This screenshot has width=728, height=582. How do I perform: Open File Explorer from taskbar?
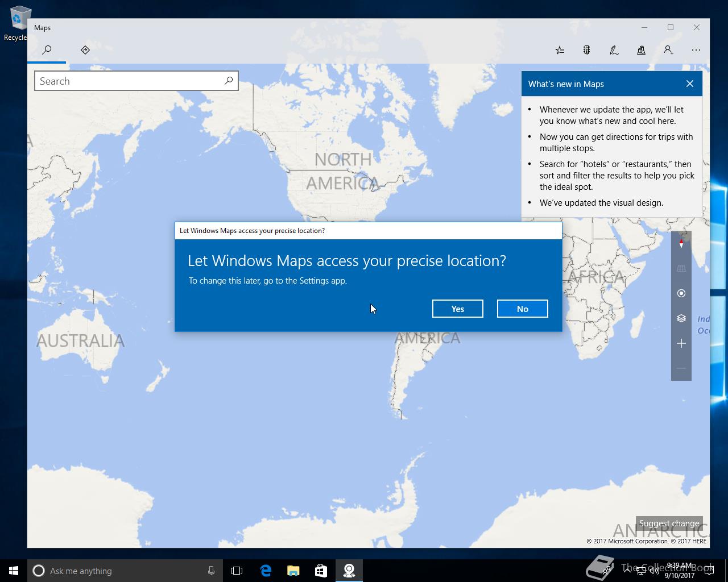(293, 571)
